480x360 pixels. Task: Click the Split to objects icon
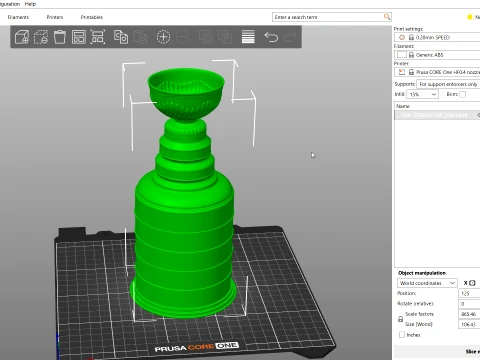pyautogui.click(x=206, y=37)
